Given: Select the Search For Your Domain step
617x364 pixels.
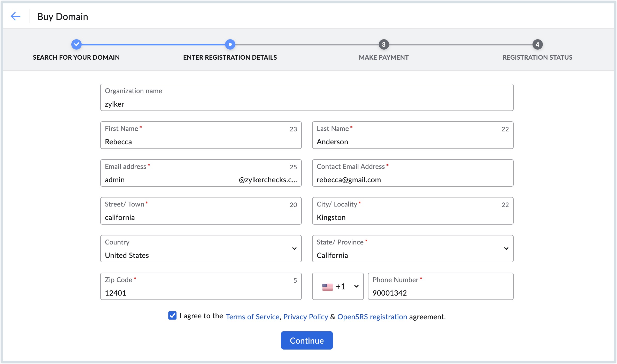Looking at the screenshot, I should click(76, 57).
